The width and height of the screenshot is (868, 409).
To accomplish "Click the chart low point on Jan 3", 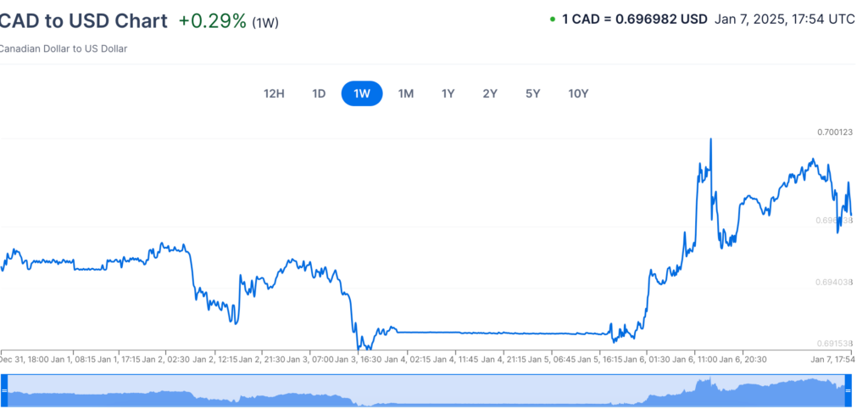I will point(359,347).
